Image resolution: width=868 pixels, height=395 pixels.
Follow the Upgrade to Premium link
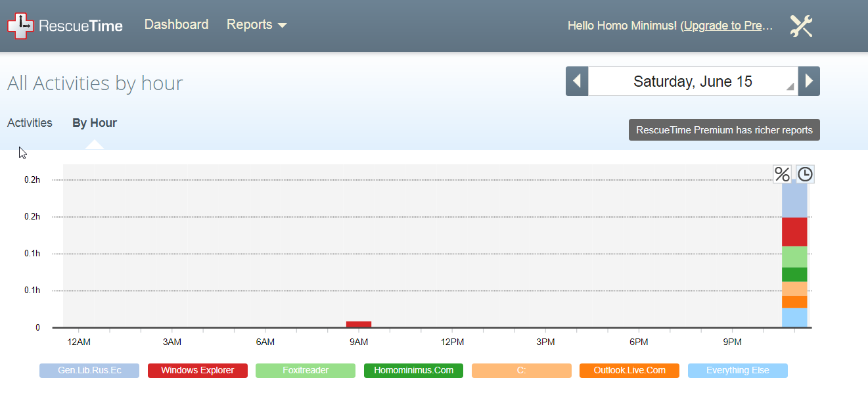(x=728, y=26)
